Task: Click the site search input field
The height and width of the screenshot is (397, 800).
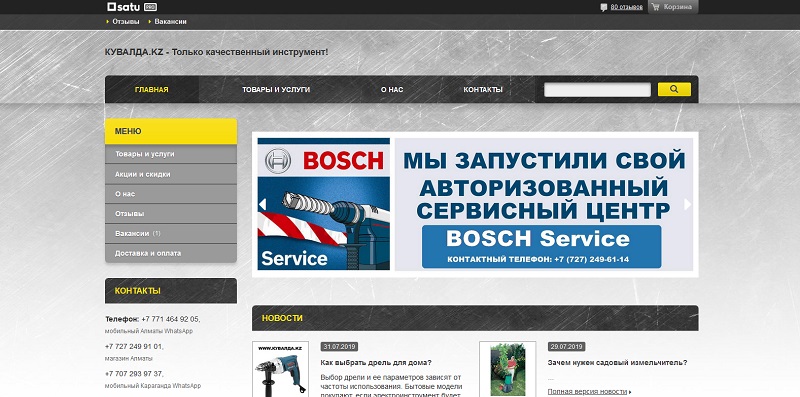Action: click(597, 90)
